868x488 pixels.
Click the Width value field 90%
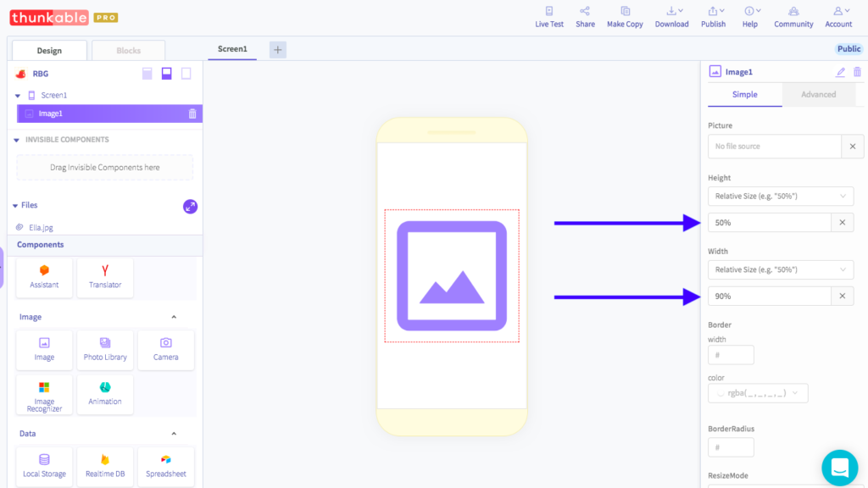coord(770,296)
